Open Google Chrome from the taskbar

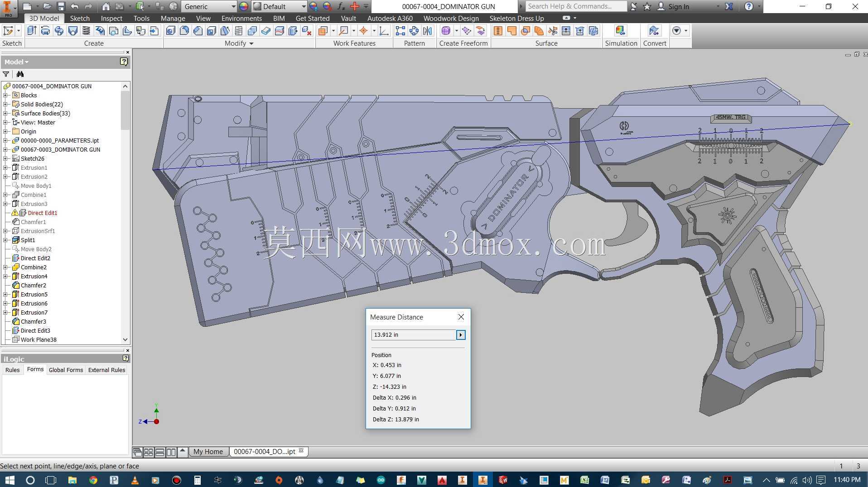(93, 480)
